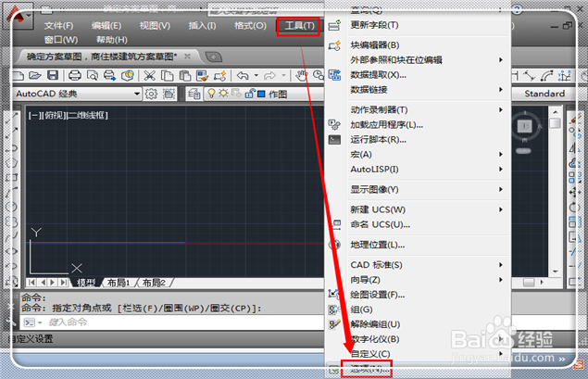Open the 工具(T) menu
Image resolution: width=588 pixels, height=379 pixels.
click(299, 26)
